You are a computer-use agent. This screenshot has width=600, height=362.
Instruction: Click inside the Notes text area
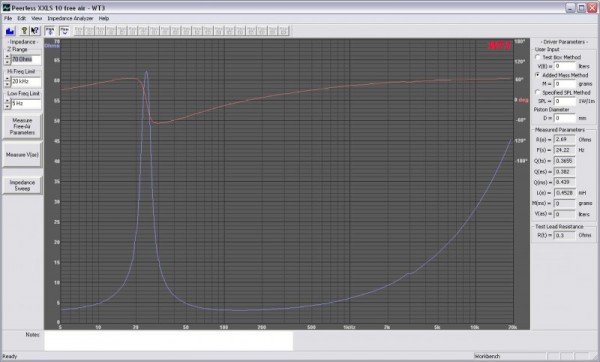tap(168, 341)
